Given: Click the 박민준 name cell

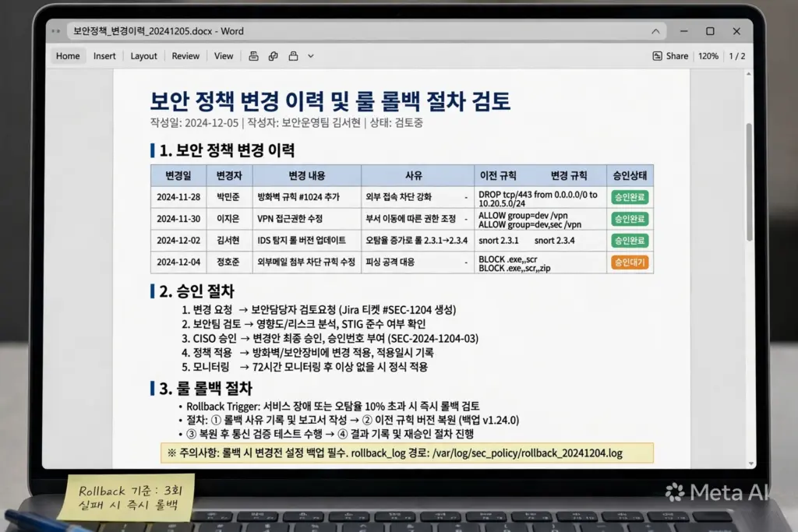Looking at the screenshot, I should pos(228,197).
